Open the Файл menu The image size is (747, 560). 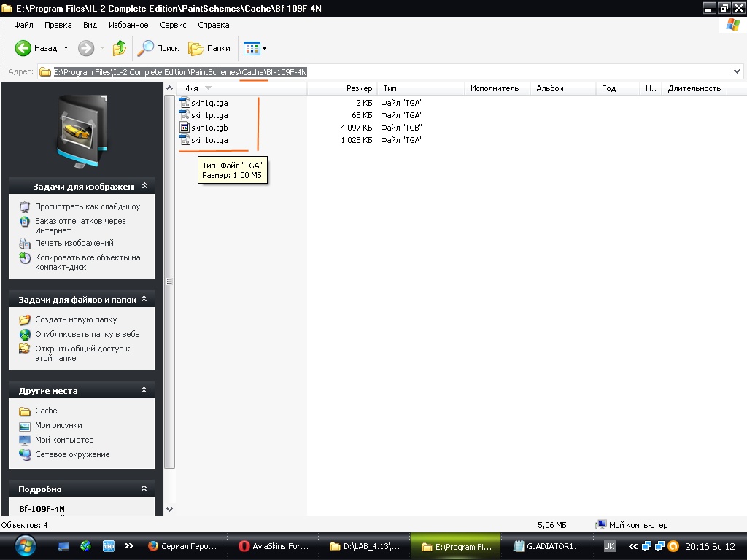coord(23,25)
